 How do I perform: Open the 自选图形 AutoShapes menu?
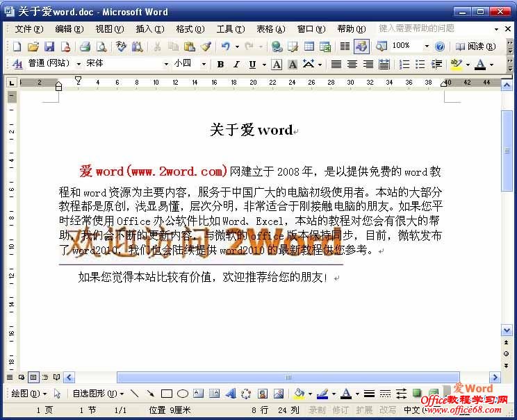(98, 394)
